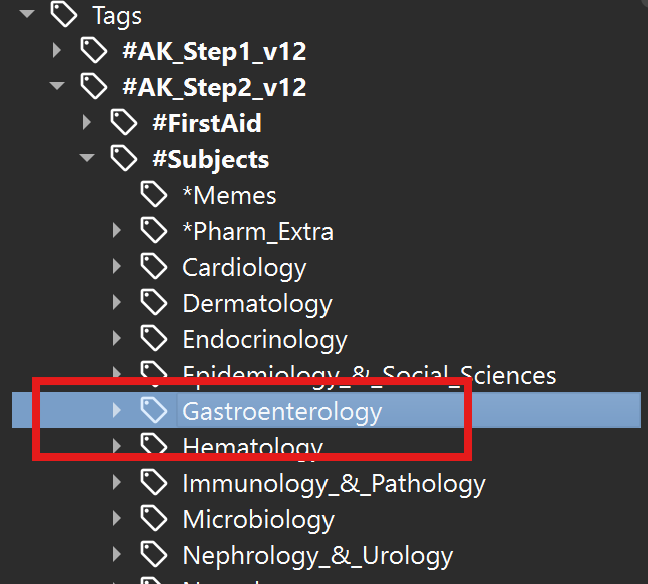Click the tag icon beside #AK_Step1_v12

pos(93,51)
